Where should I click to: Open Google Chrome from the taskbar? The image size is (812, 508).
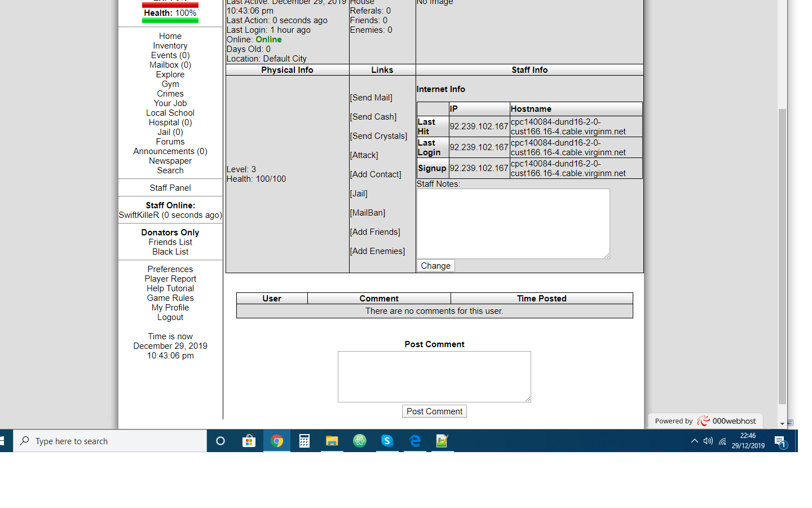[276, 441]
